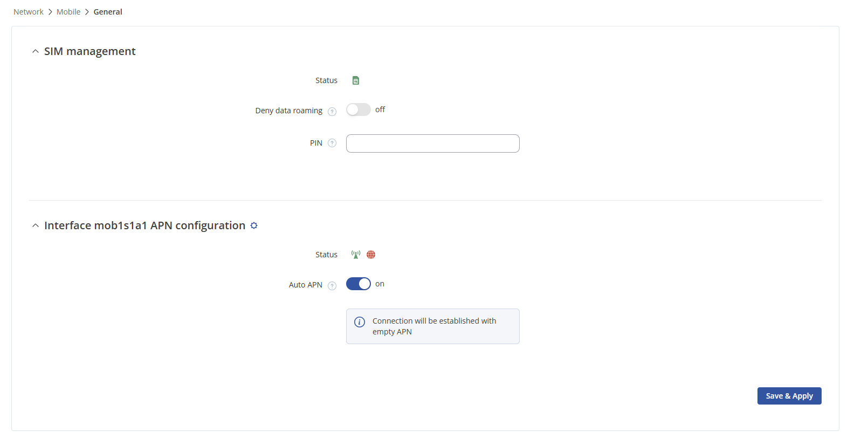Focus the PIN input field
This screenshot has height=445, width=868.
[433, 143]
